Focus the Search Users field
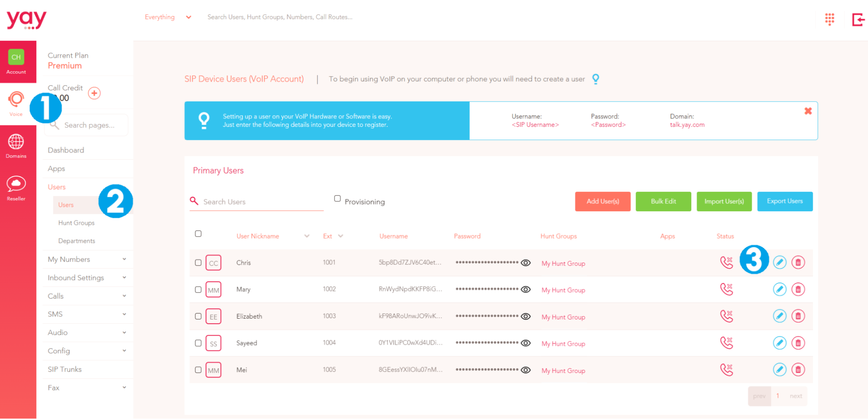The width and height of the screenshot is (868, 419). click(x=257, y=202)
